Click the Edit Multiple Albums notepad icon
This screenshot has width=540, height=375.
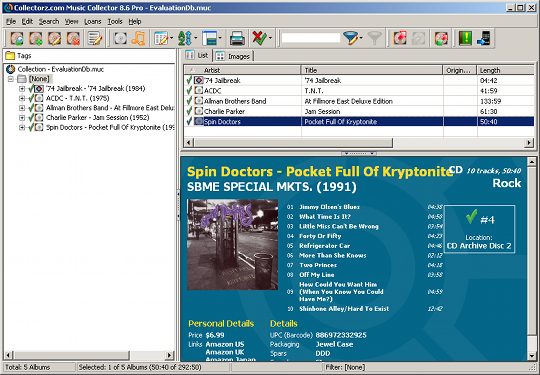click(x=94, y=38)
